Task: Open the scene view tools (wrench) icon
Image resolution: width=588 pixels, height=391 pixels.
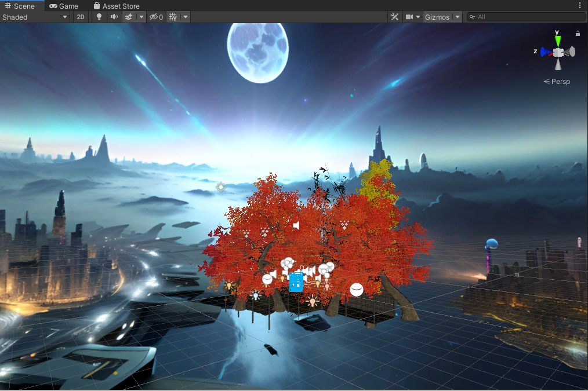Action: 394,17
